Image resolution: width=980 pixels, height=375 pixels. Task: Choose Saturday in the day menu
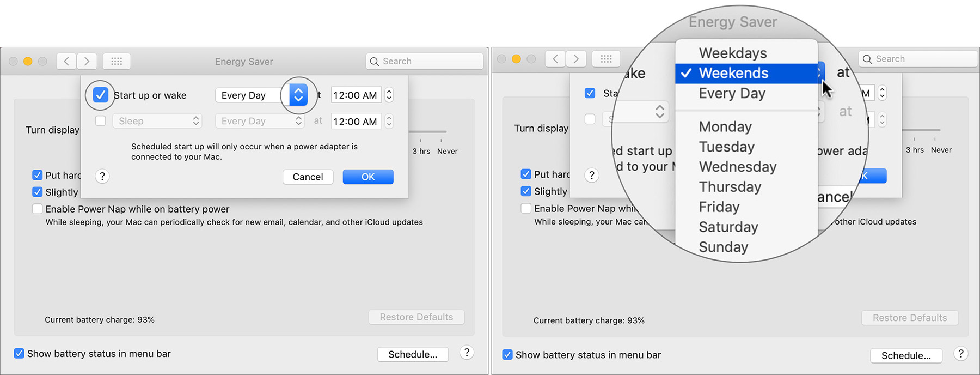pos(728,227)
